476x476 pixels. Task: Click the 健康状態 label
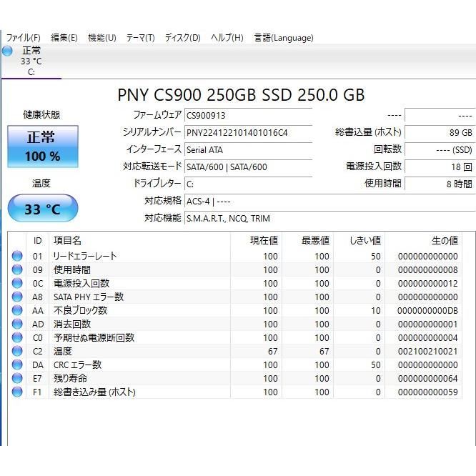[41, 114]
